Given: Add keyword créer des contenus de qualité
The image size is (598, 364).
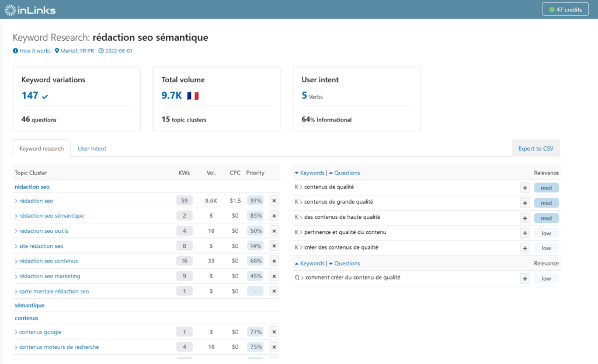Looking at the screenshot, I should pyautogui.click(x=525, y=249).
